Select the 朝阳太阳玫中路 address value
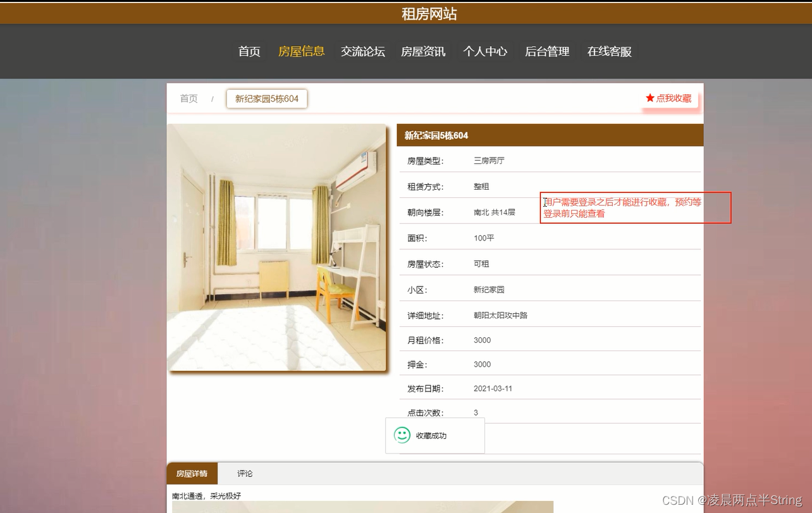Screen dimensions: 812x513 (x=500, y=315)
